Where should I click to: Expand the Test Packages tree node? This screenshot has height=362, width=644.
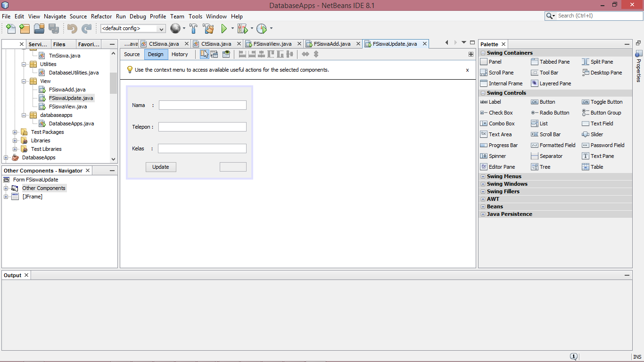point(15,132)
